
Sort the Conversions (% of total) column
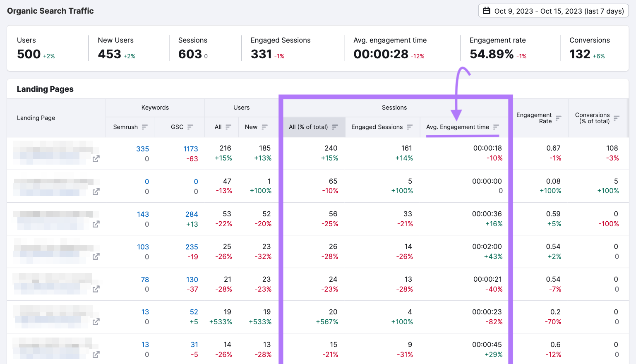[x=617, y=118]
